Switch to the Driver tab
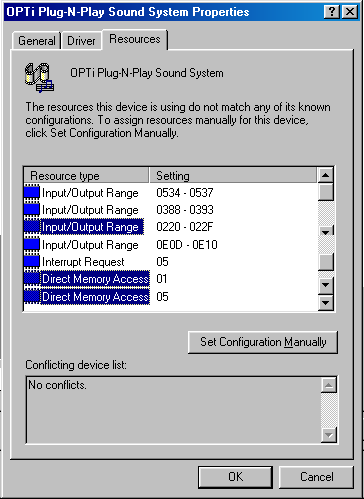 [x=81, y=41]
